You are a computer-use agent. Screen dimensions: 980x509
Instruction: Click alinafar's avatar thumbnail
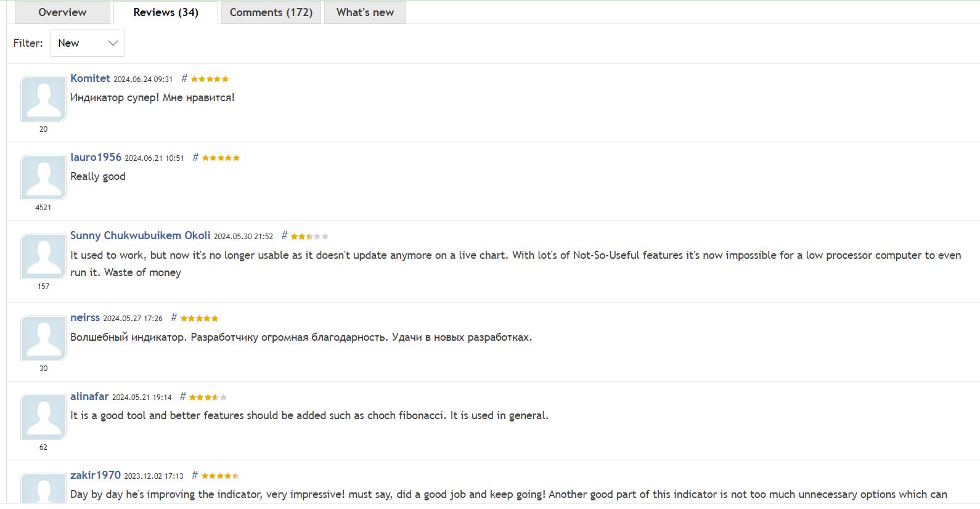click(43, 417)
